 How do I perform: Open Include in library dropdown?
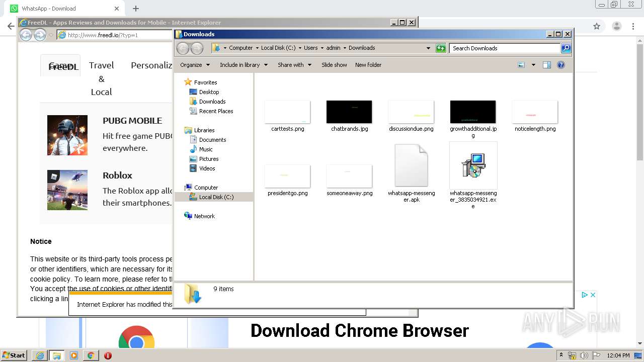click(244, 65)
